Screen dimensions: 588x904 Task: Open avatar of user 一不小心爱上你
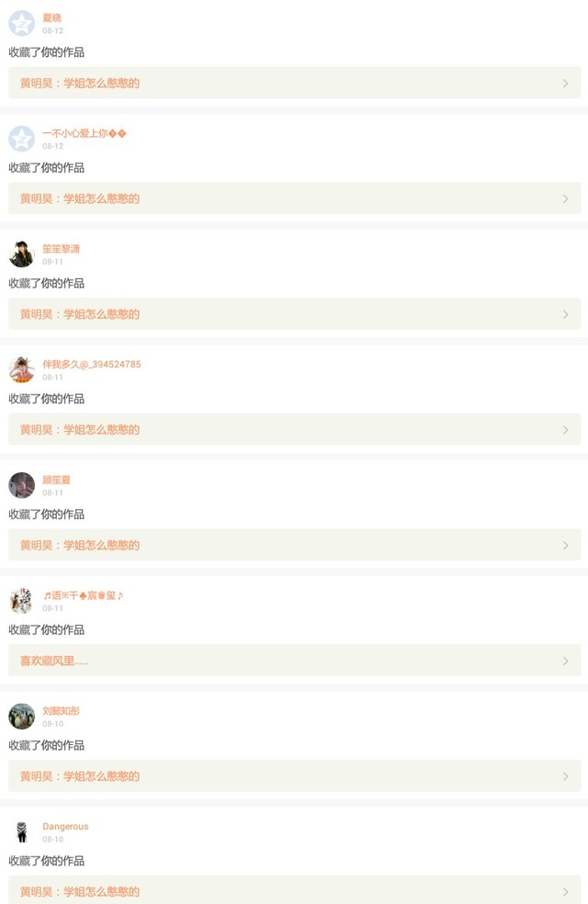21,139
